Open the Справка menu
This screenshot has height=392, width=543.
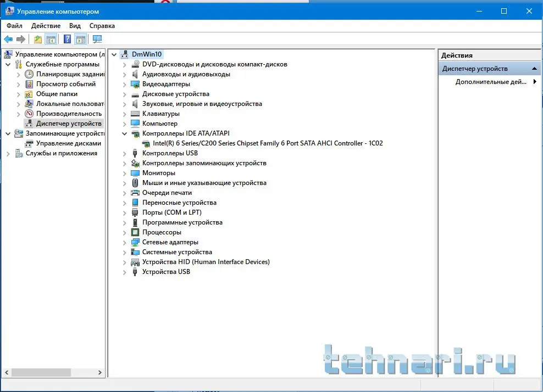[x=102, y=26]
